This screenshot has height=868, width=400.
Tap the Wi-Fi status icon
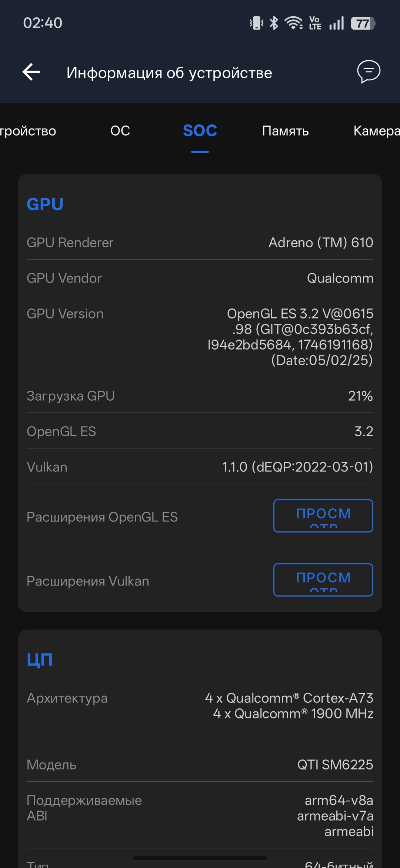294,23
